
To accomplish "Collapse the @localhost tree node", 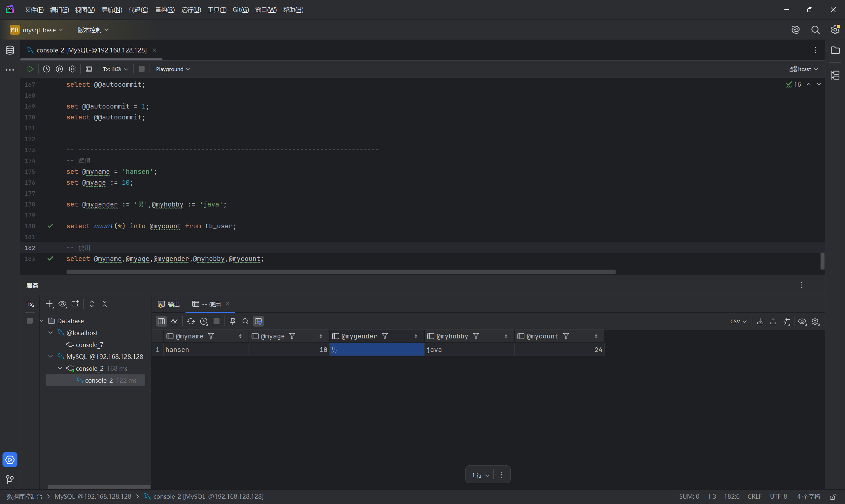I will [51, 332].
